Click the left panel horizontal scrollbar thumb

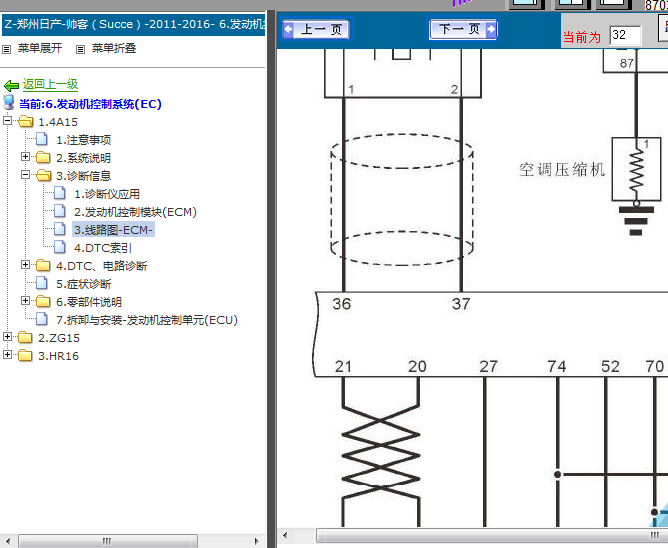pyautogui.click(x=107, y=541)
